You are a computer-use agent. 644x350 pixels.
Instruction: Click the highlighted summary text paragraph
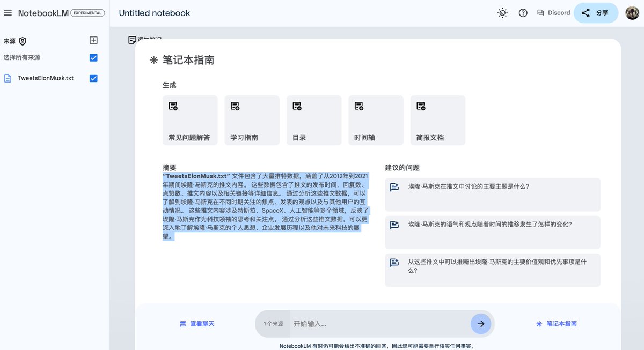click(266, 206)
